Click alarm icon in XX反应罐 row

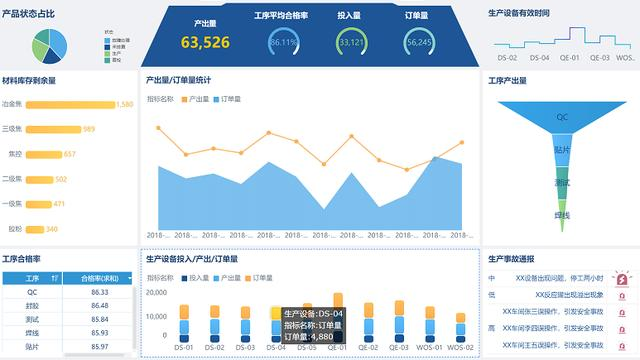click(x=622, y=296)
